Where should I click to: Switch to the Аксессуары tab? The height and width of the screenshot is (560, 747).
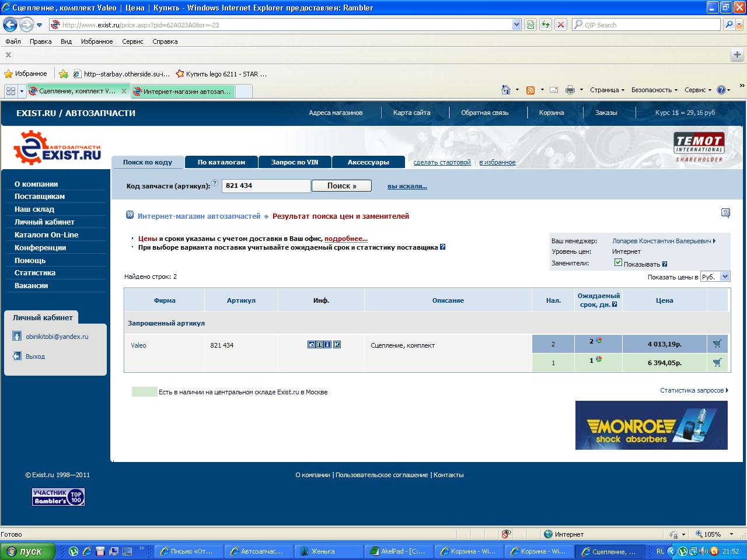pyautogui.click(x=368, y=162)
